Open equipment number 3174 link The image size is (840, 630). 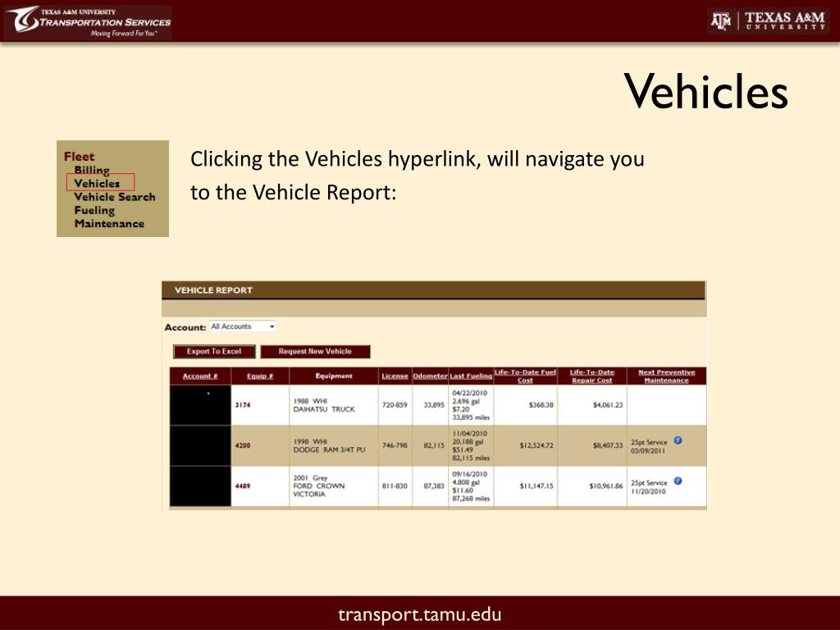click(243, 405)
